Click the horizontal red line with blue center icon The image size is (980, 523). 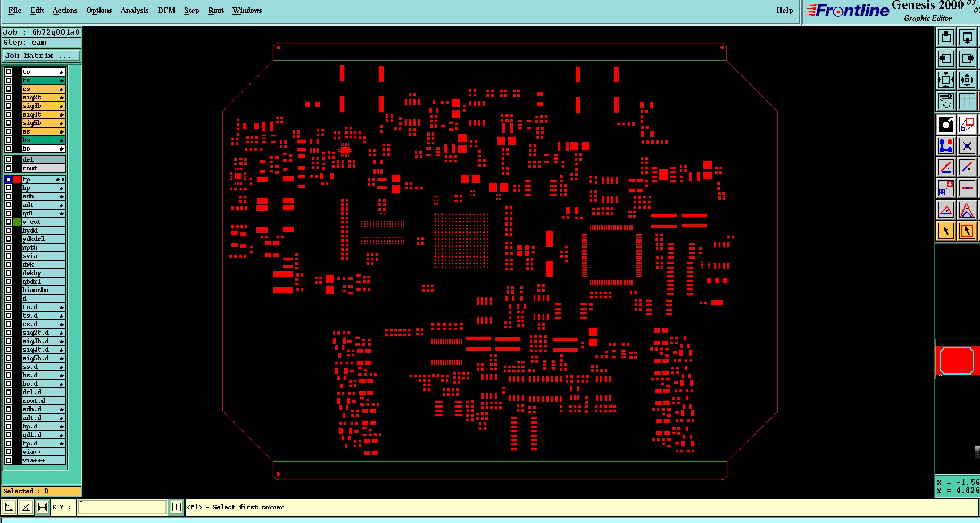tap(967, 188)
